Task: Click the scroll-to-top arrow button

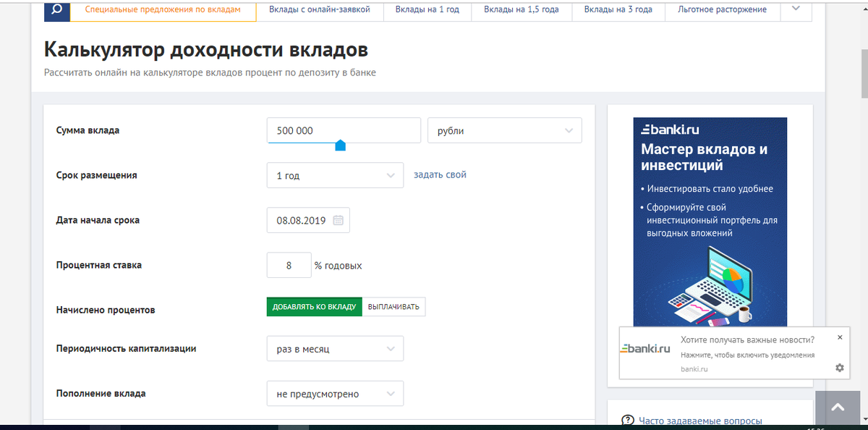Action: (838, 408)
